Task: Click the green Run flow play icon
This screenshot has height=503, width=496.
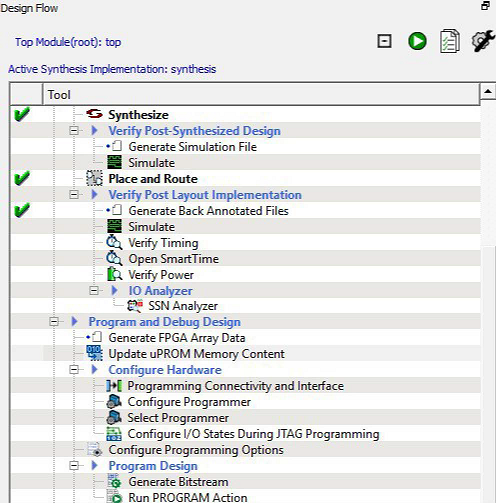Action: click(x=417, y=41)
